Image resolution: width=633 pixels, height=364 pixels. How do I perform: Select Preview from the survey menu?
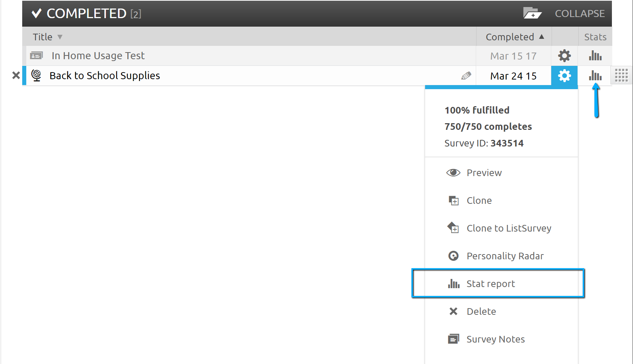coord(484,173)
